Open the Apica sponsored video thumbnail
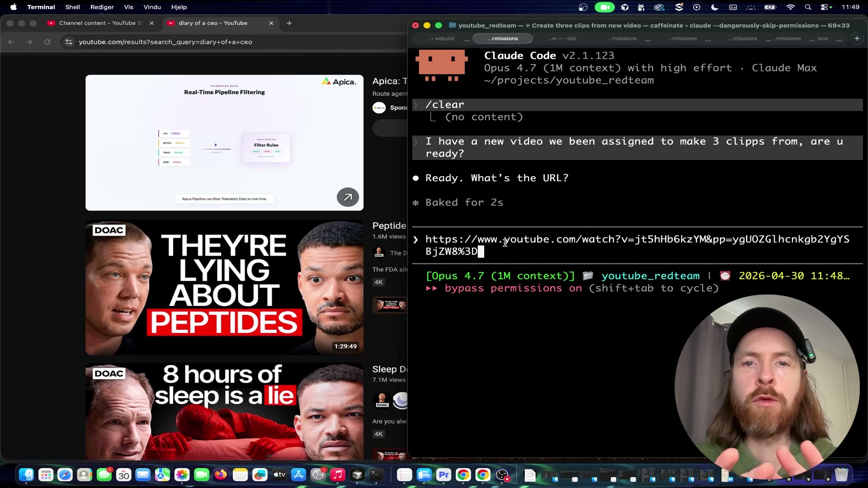This screenshot has width=868, height=488. [x=224, y=143]
